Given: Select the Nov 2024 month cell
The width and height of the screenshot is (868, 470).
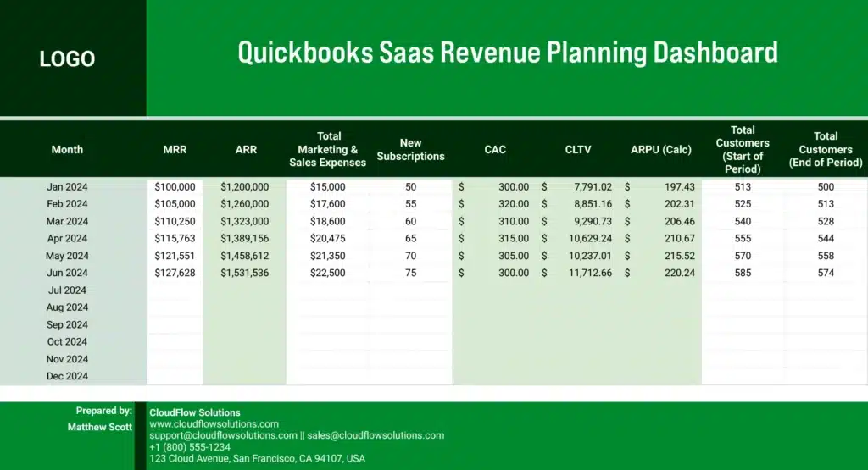Looking at the screenshot, I should click(67, 359).
